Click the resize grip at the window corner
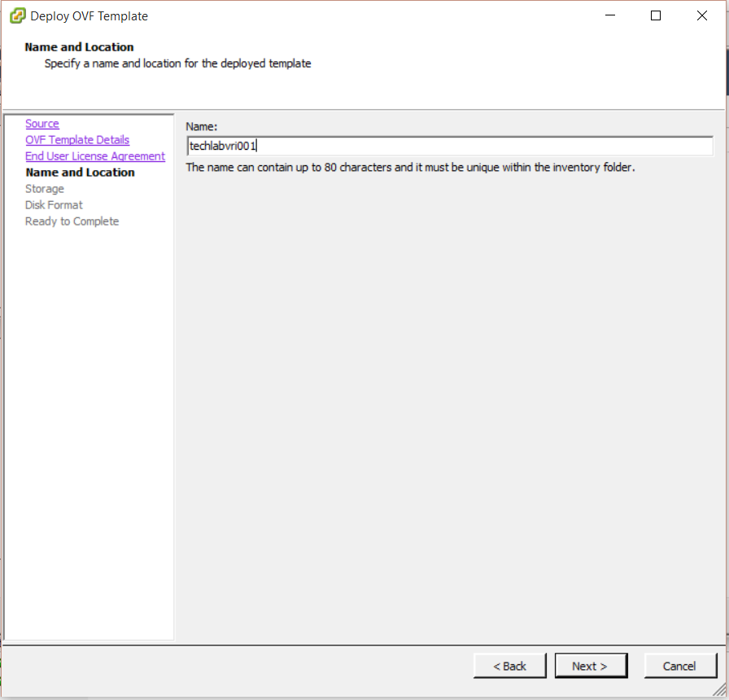This screenshot has width=729, height=700. tap(720, 690)
